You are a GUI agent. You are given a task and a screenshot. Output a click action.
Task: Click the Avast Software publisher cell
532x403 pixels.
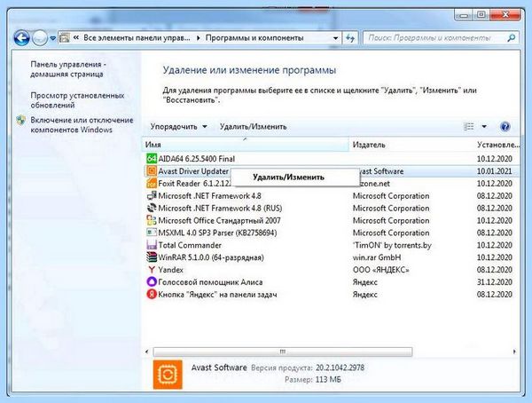[x=381, y=171]
